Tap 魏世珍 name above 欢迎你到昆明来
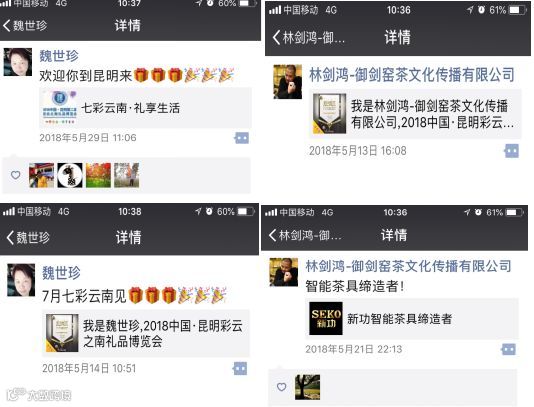534x407 pixels. (59, 56)
